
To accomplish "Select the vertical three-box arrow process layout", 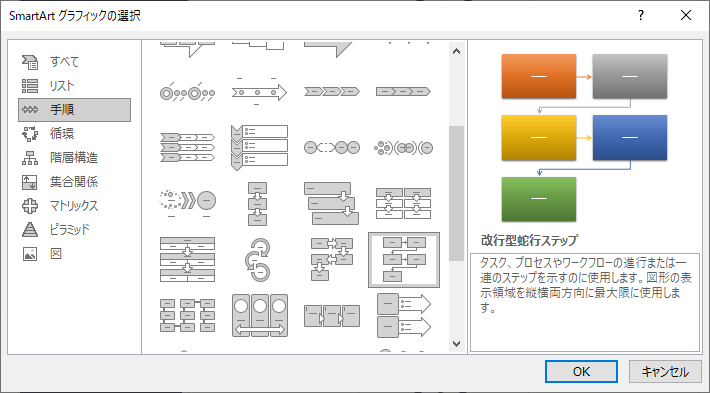I will click(x=258, y=204).
